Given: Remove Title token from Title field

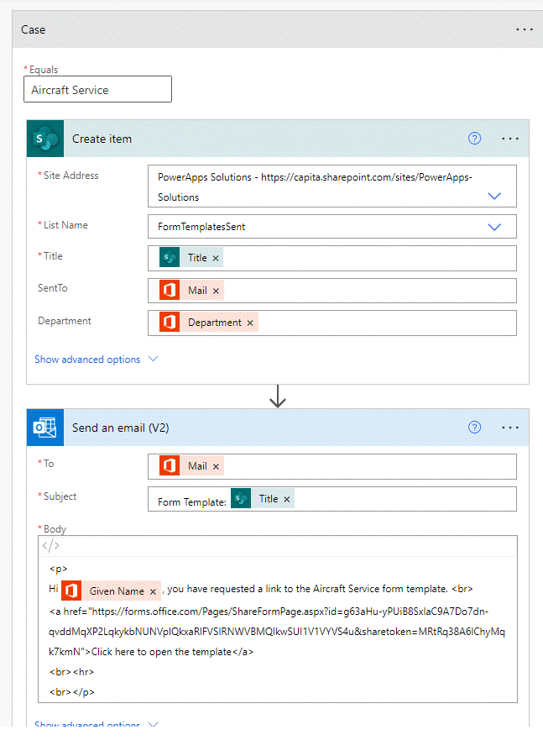Looking at the screenshot, I should [x=216, y=259].
